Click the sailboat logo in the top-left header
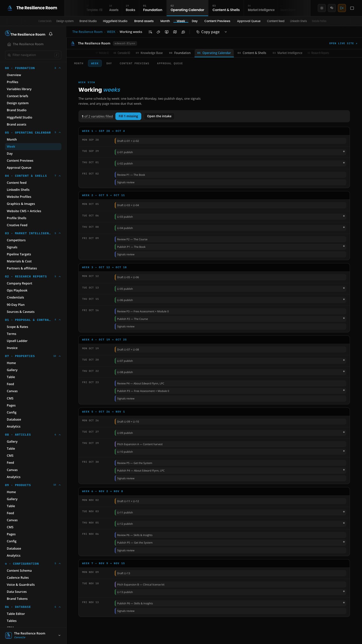The height and width of the screenshot is (644, 362). tap(10, 8)
